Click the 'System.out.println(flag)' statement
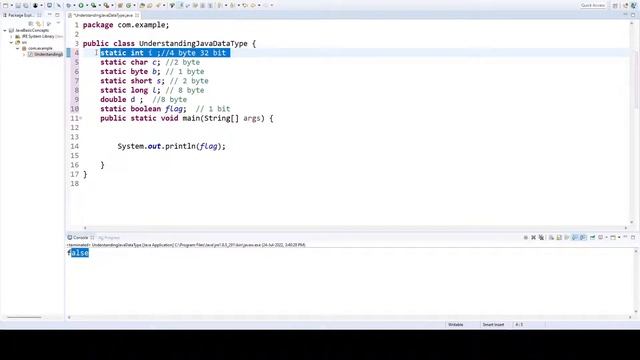The width and height of the screenshot is (640, 360). 171,147
